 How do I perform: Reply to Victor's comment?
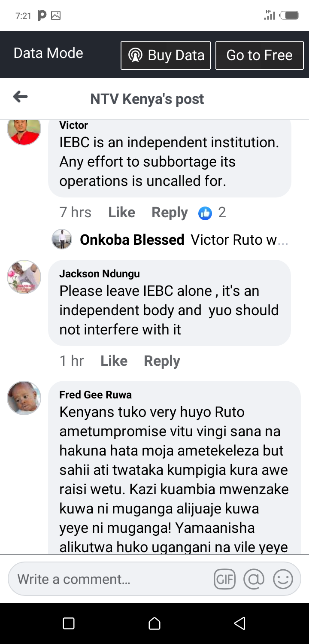170,213
